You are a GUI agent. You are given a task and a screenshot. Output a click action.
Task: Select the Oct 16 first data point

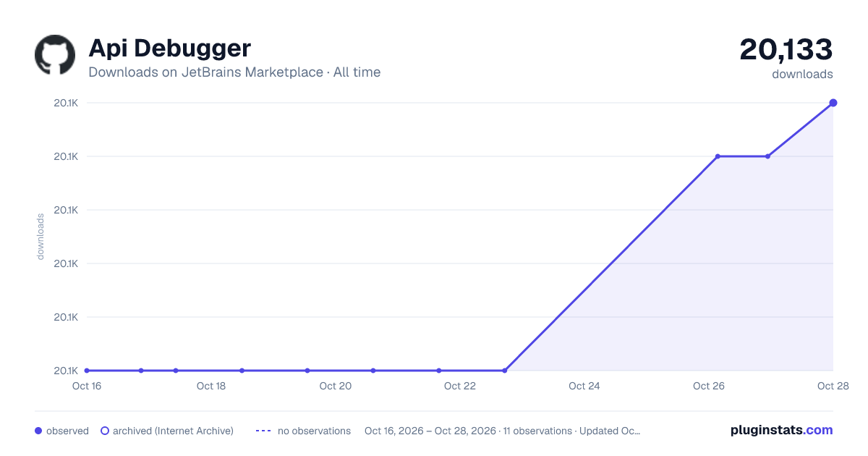[x=87, y=371]
